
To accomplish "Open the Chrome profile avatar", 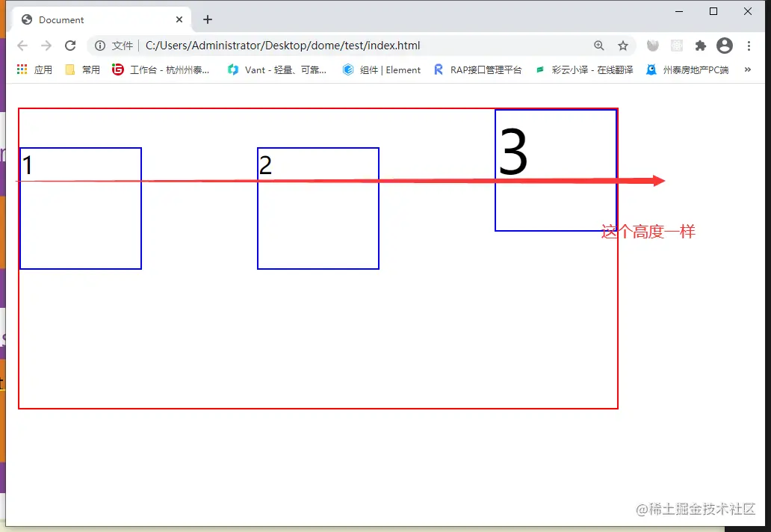I will (x=724, y=46).
